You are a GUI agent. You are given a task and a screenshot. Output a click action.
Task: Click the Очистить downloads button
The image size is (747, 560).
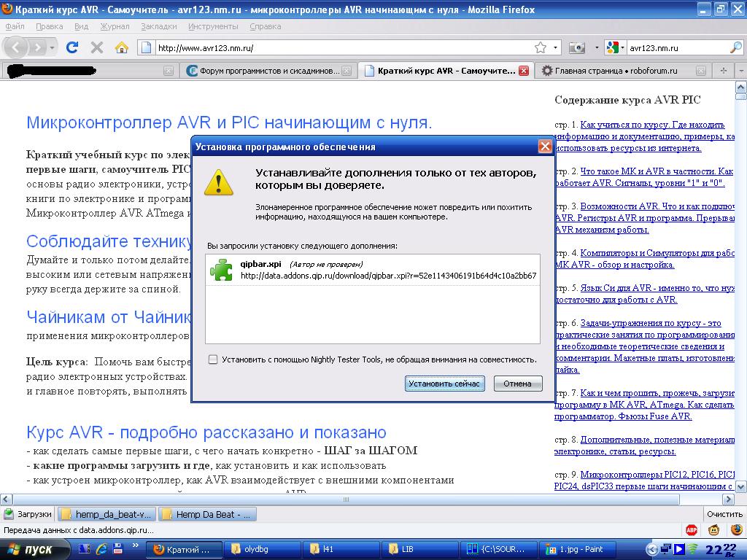724,514
